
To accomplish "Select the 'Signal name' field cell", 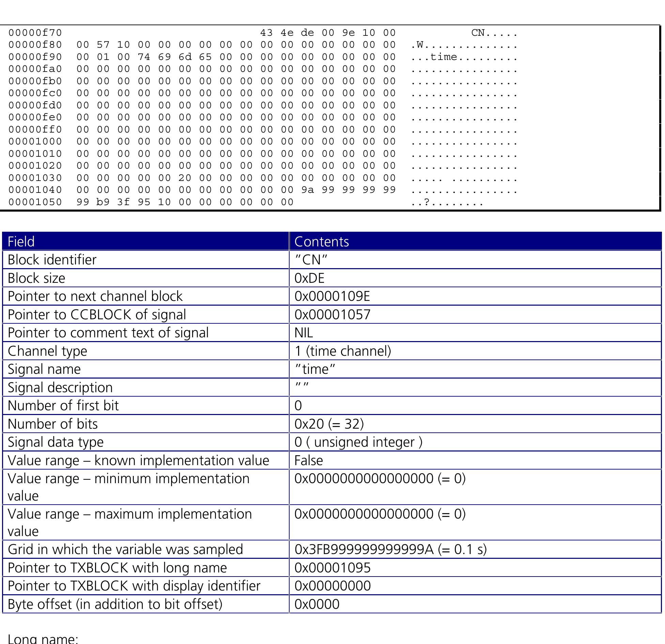I will tap(145, 369).
